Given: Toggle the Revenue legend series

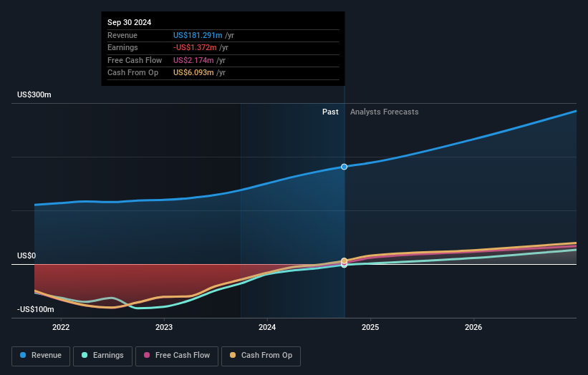Looking at the screenshot, I should point(41,356).
